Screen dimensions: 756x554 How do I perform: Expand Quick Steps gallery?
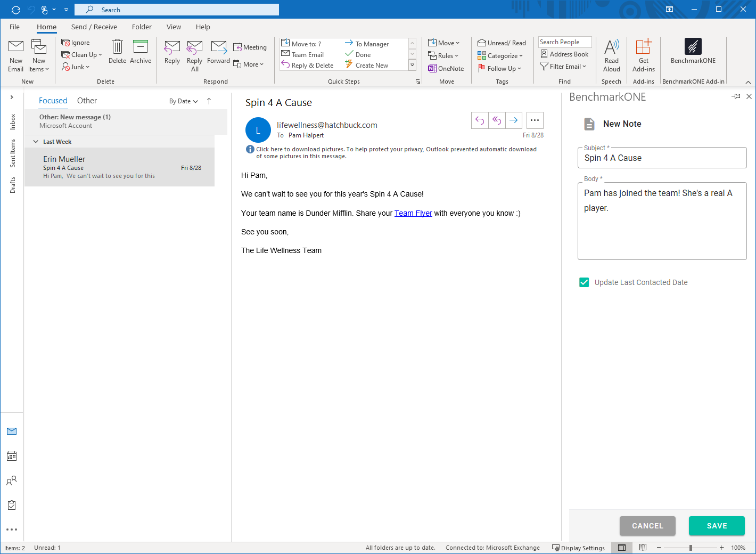[412, 65]
